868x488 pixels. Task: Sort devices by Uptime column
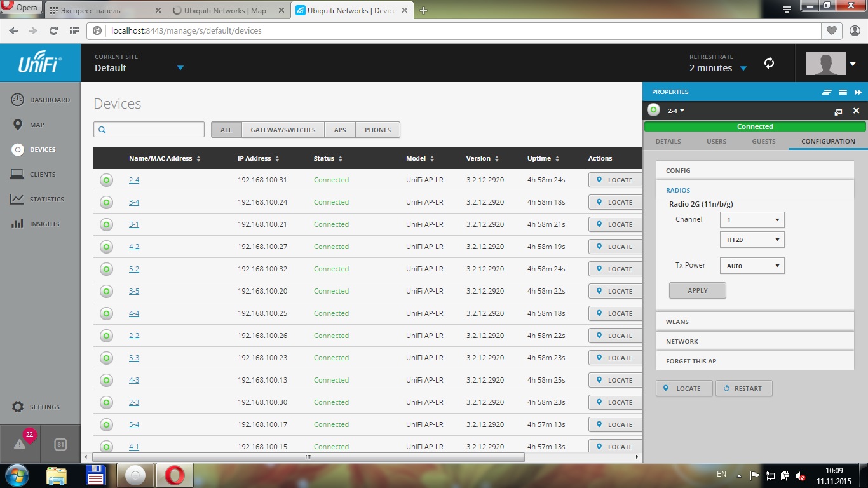click(x=543, y=158)
